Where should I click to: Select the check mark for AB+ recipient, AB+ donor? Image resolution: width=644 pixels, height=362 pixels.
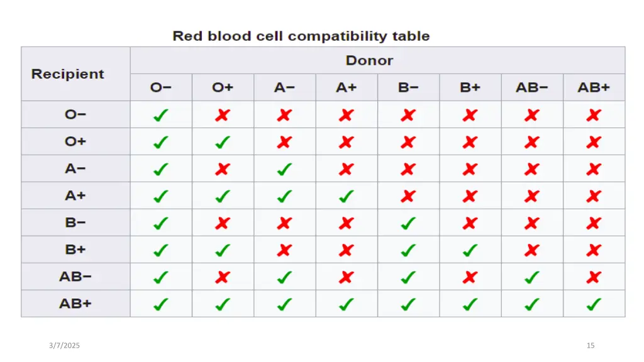[x=594, y=305]
